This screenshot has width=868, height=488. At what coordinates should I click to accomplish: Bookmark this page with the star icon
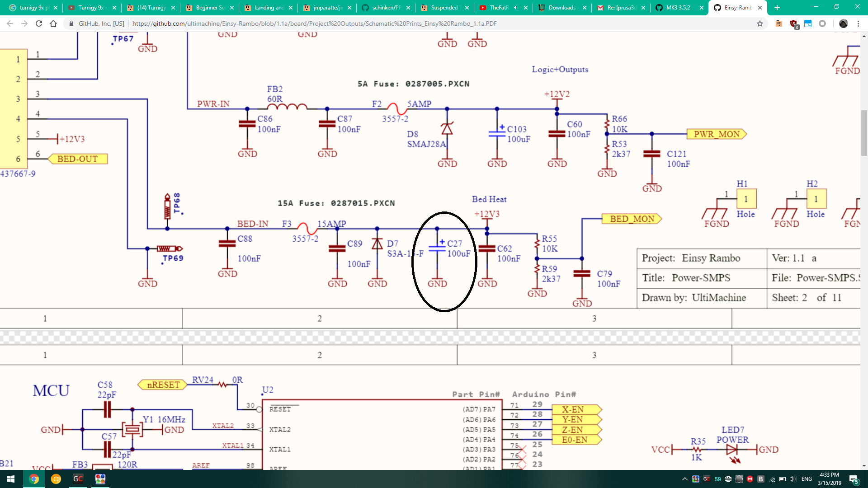pos(760,23)
